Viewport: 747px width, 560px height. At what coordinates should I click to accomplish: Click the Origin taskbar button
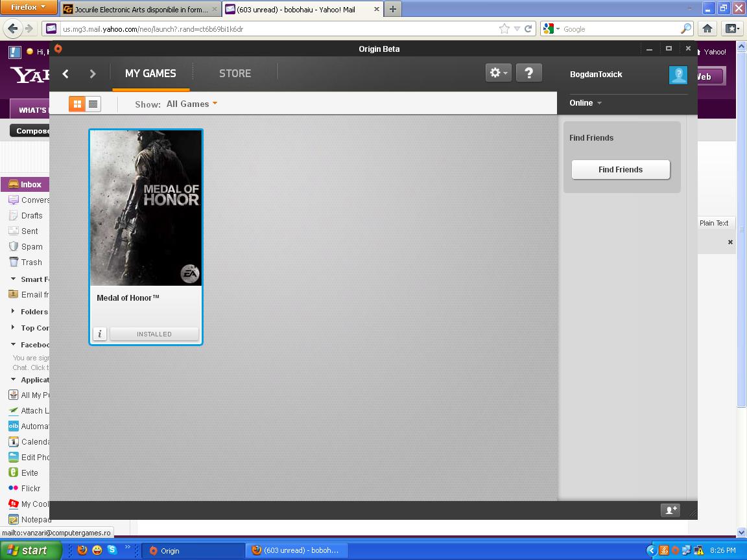coord(193,550)
